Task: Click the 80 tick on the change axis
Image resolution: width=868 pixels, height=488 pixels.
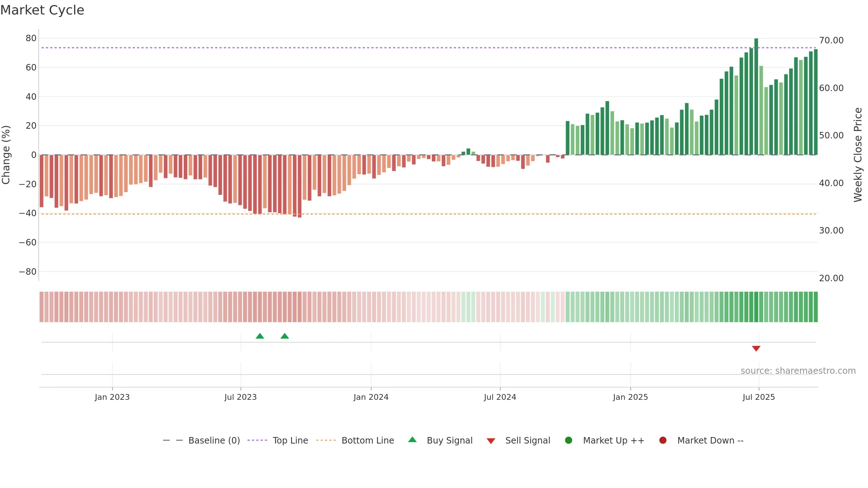Action: point(31,38)
